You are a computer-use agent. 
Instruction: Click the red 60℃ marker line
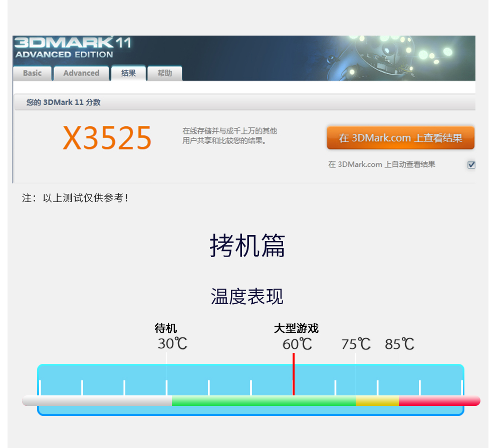pyautogui.click(x=294, y=374)
